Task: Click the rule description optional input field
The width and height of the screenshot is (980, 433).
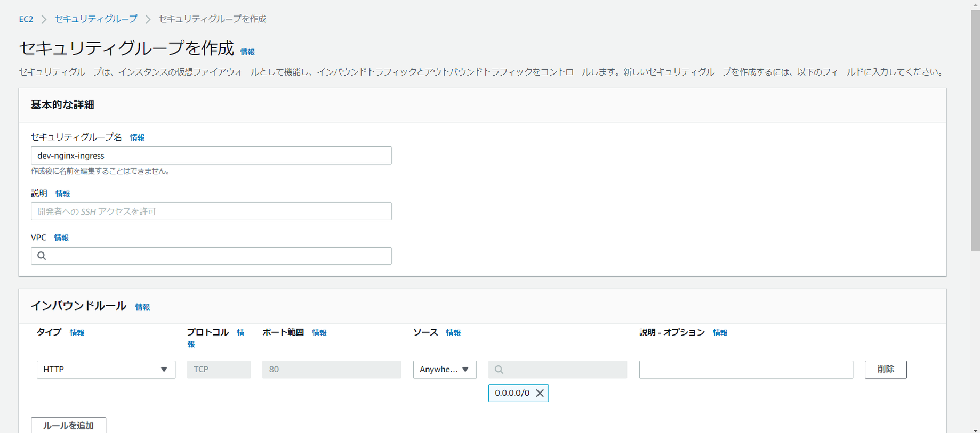Action: point(745,370)
